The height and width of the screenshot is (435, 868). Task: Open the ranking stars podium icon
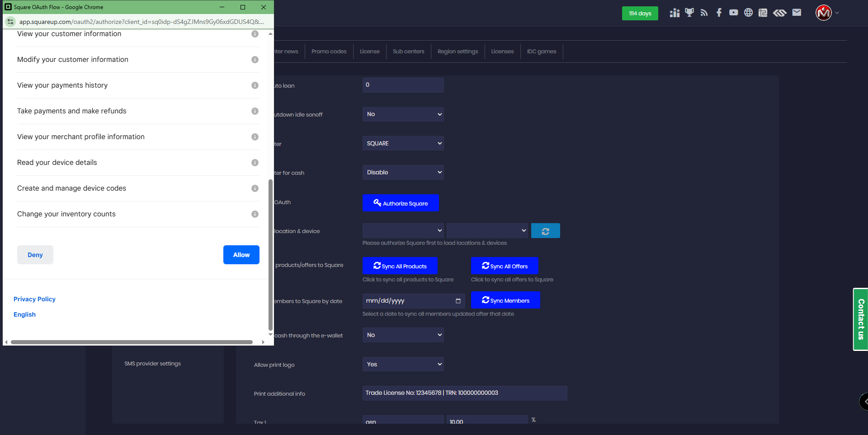pos(675,13)
